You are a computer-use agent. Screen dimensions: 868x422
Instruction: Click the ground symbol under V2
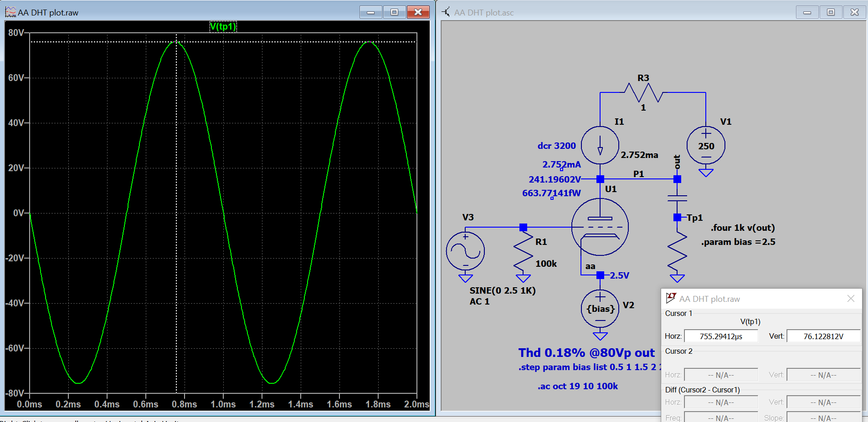point(600,336)
